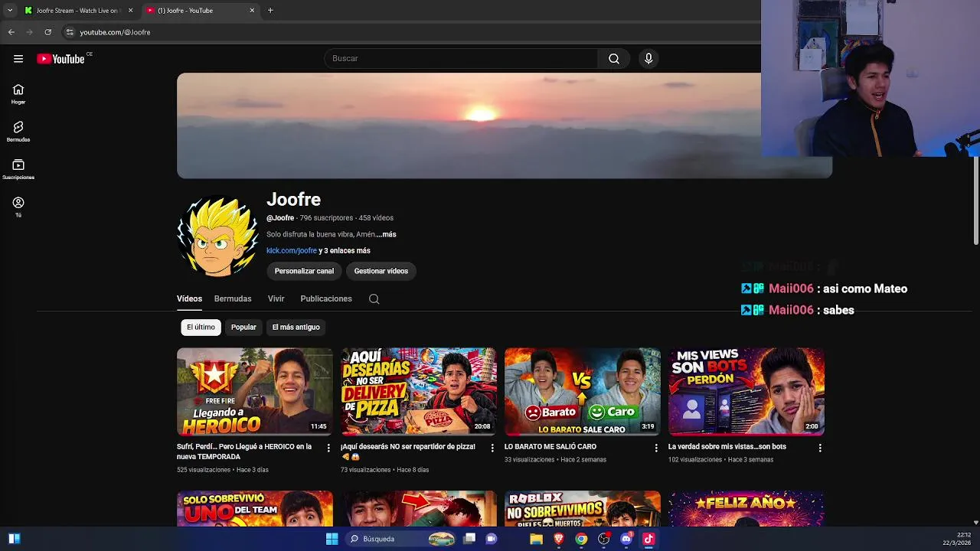Image resolution: width=980 pixels, height=551 pixels.
Task: Open the browser tab list dropdown
Action: point(10,10)
